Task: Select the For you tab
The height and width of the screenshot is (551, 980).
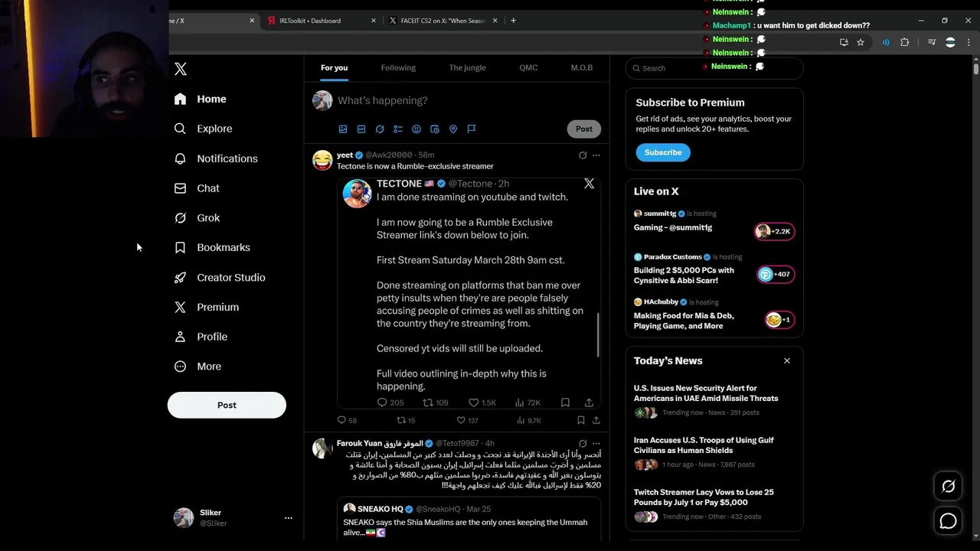Action: (334, 67)
